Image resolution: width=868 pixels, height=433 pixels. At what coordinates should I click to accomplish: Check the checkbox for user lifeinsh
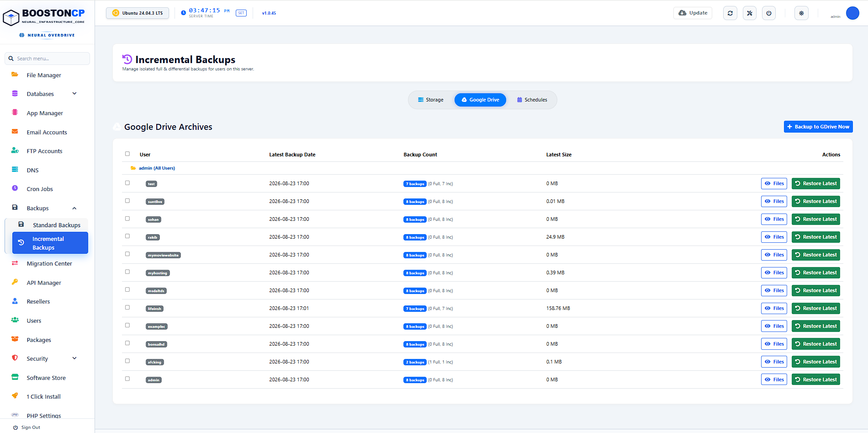click(x=127, y=308)
